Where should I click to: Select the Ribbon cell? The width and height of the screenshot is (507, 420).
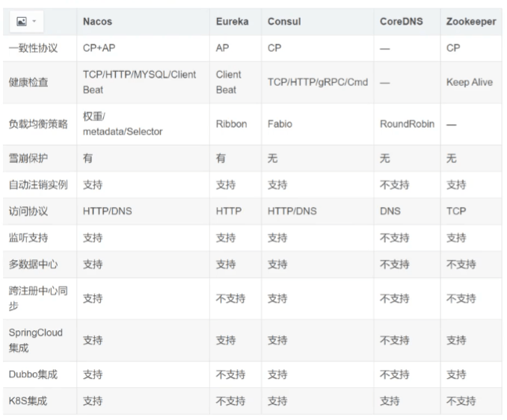pyautogui.click(x=232, y=124)
